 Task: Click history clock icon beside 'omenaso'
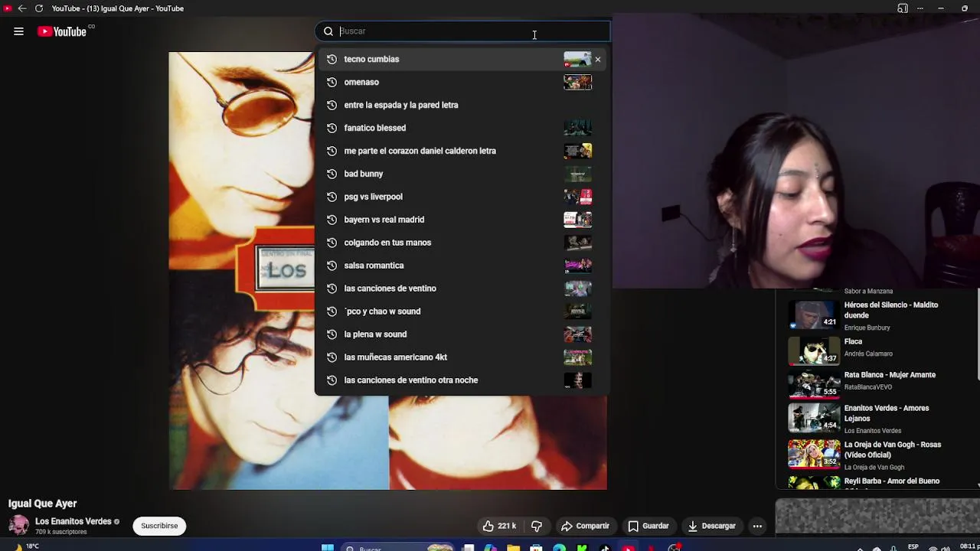332,82
